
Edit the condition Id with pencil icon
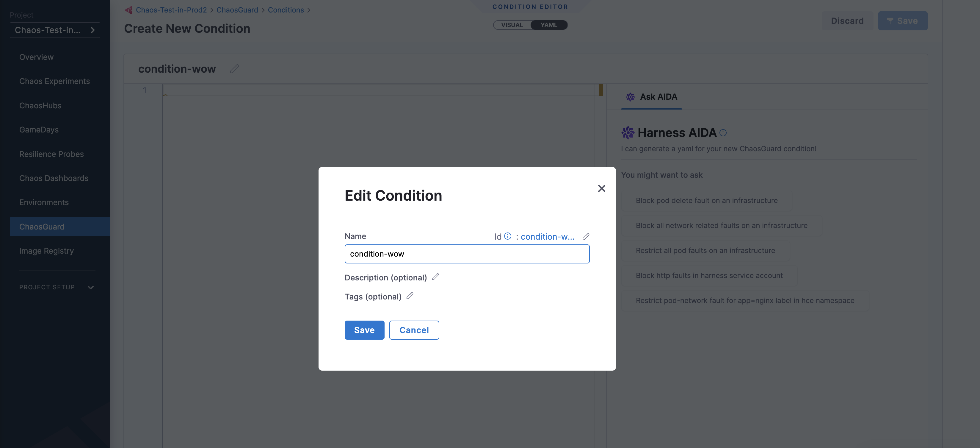pos(586,236)
